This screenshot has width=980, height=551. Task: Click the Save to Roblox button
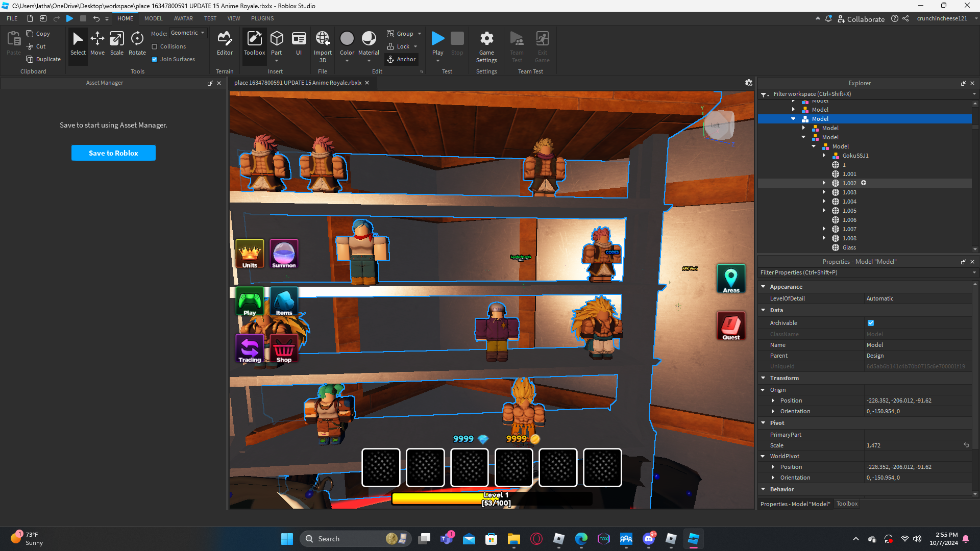[x=113, y=153]
